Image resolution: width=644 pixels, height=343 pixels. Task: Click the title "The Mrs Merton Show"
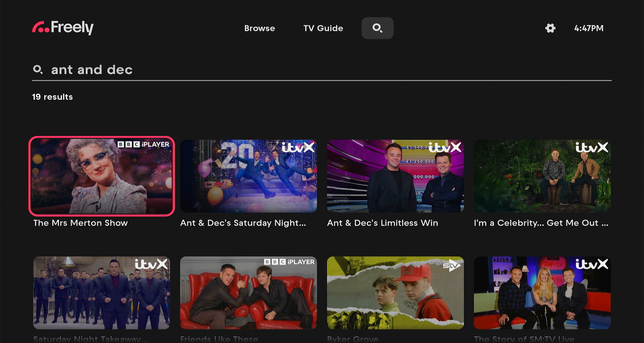click(80, 223)
